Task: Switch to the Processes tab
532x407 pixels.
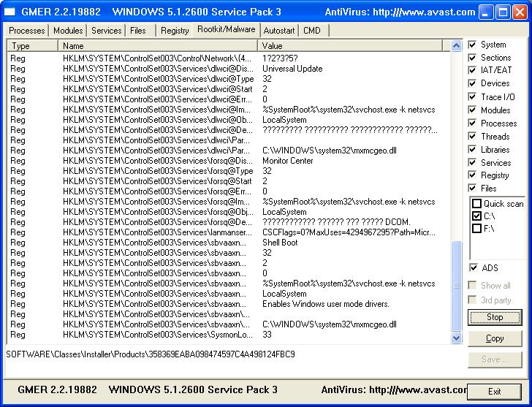Action: tap(27, 31)
